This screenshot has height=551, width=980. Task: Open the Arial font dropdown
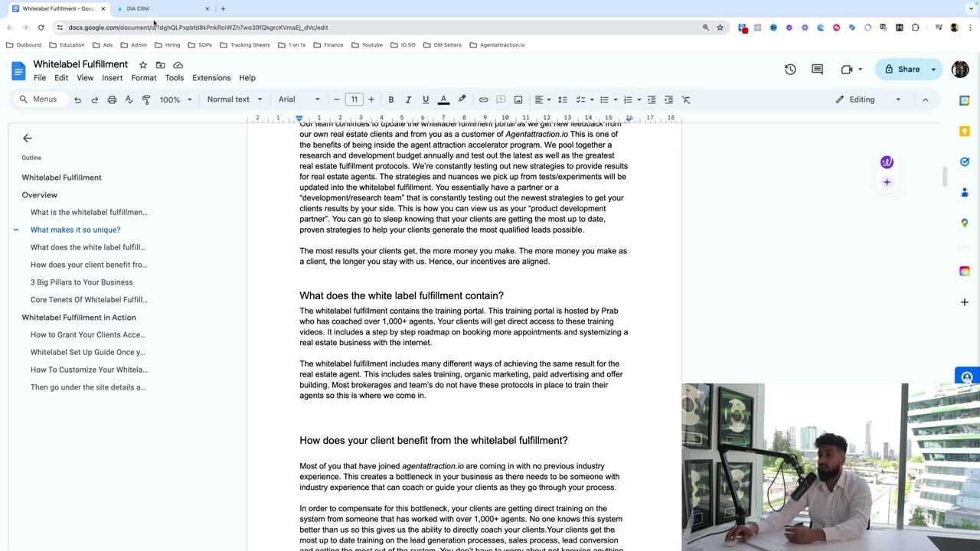(299, 99)
